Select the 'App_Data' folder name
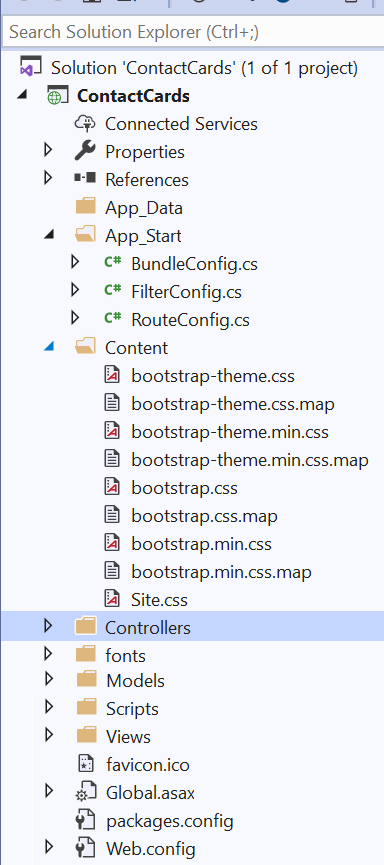Screen dimensions: 384x865 144,208
